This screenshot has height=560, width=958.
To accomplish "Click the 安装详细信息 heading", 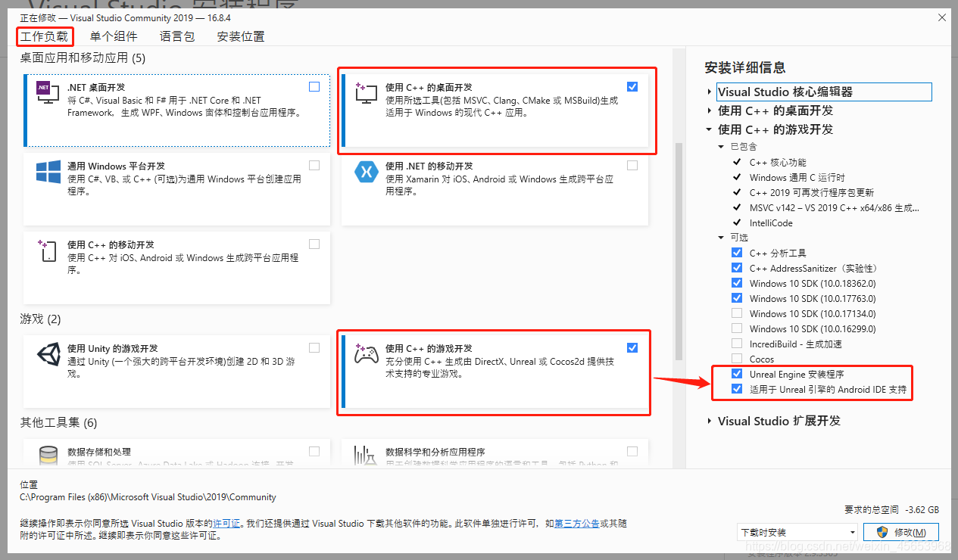I will click(744, 67).
